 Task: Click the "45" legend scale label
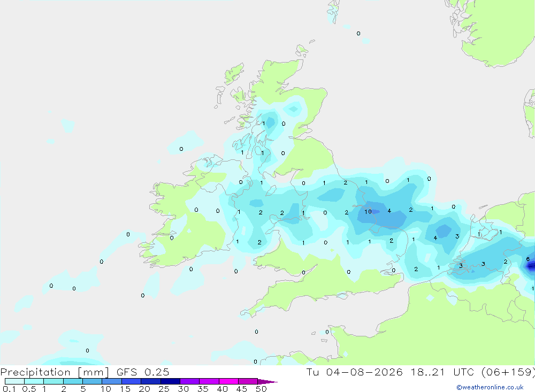(242, 389)
